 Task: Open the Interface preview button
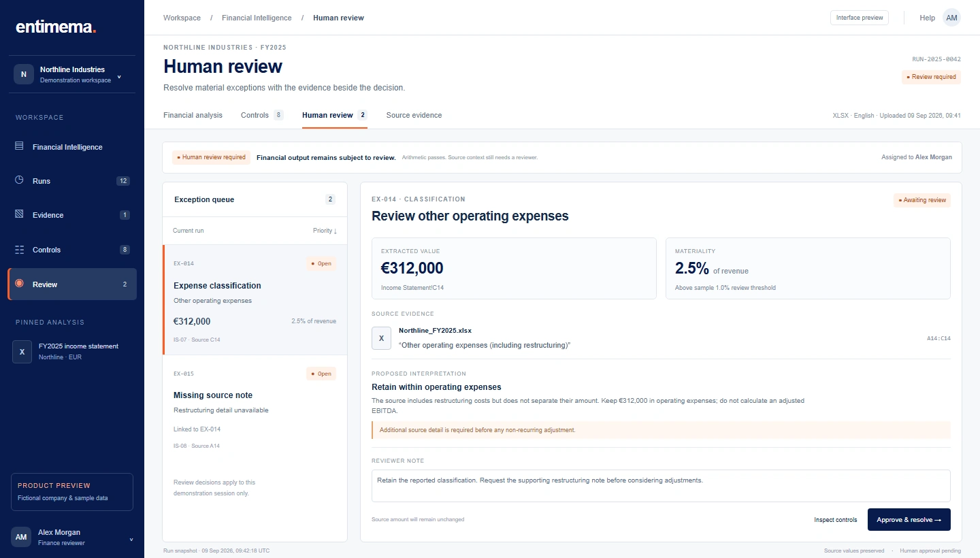click(x=860, y=18)
